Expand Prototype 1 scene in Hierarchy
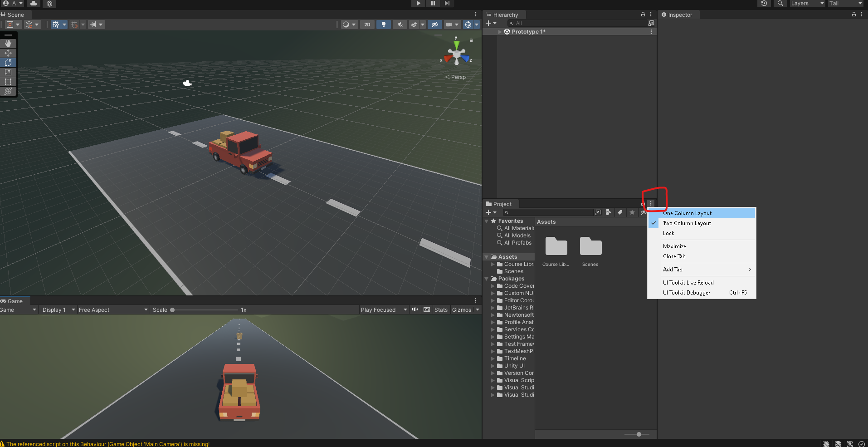The image size is (868, 447). coord(500,32)
